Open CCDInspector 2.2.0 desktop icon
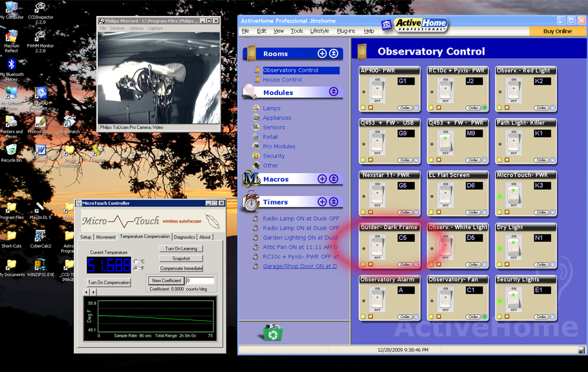Image resolution: width=588 pixels, height=372 pixels. pos(41,13)
